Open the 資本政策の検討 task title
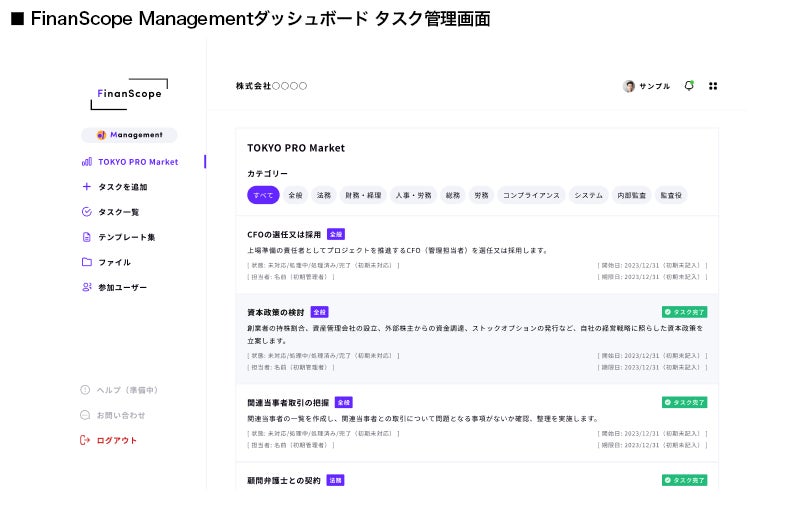The image size is (800, 532). (276, 312)
